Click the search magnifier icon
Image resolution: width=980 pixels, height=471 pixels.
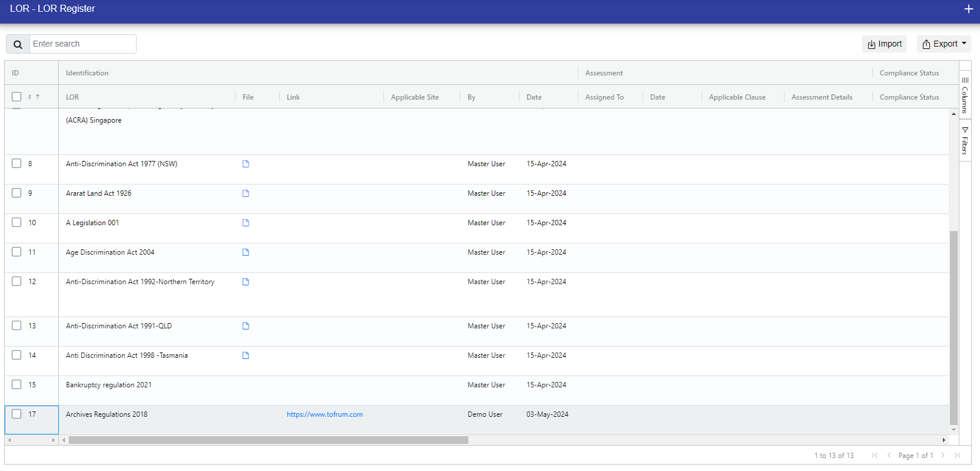tap(18, 44)
